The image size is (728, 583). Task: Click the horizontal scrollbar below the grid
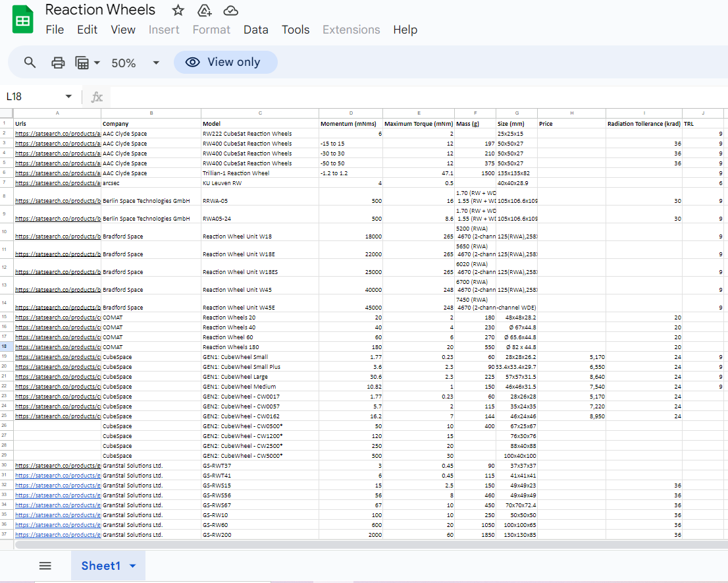pyautogui.click(x=371, y=545)
